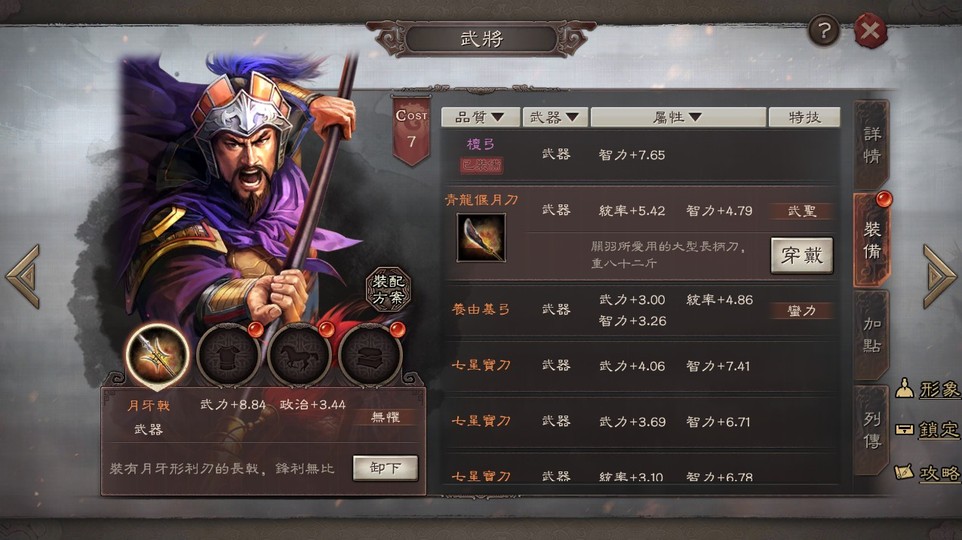
Task: Open the 列傳 side tab
Action: (871, 430)
